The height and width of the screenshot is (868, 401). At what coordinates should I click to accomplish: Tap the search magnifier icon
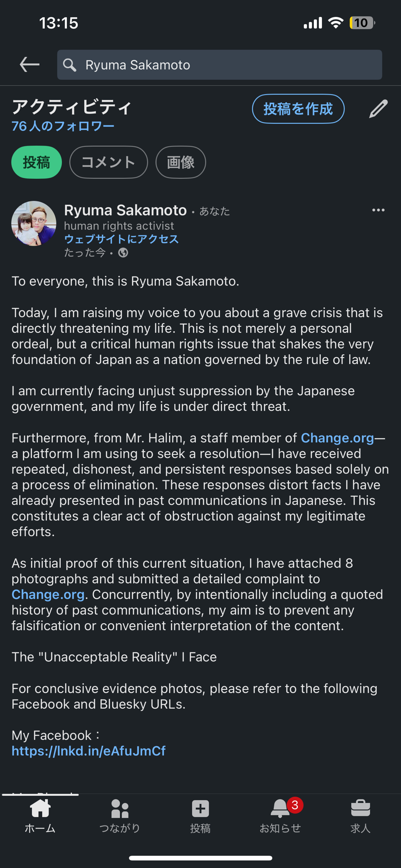point(69,65)
